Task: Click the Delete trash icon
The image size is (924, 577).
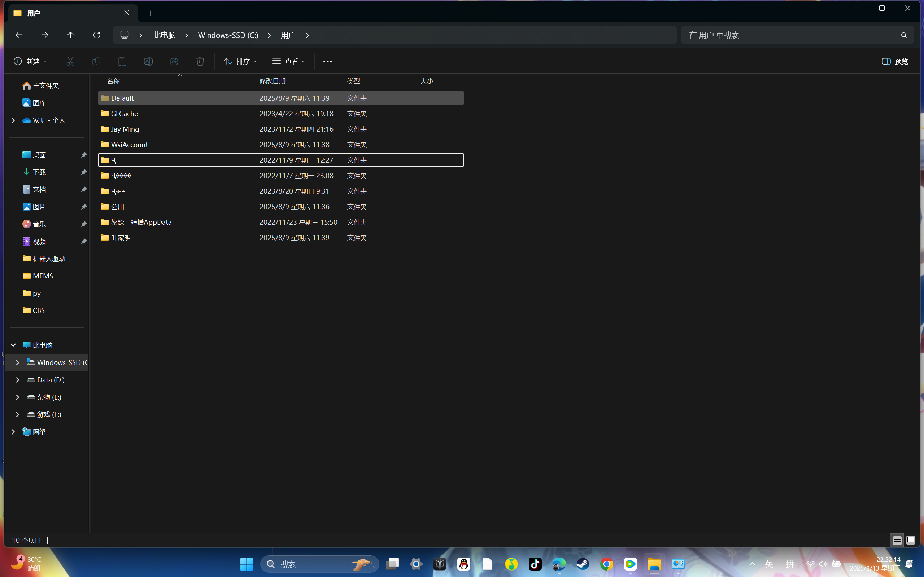Action: coord(200,61)
